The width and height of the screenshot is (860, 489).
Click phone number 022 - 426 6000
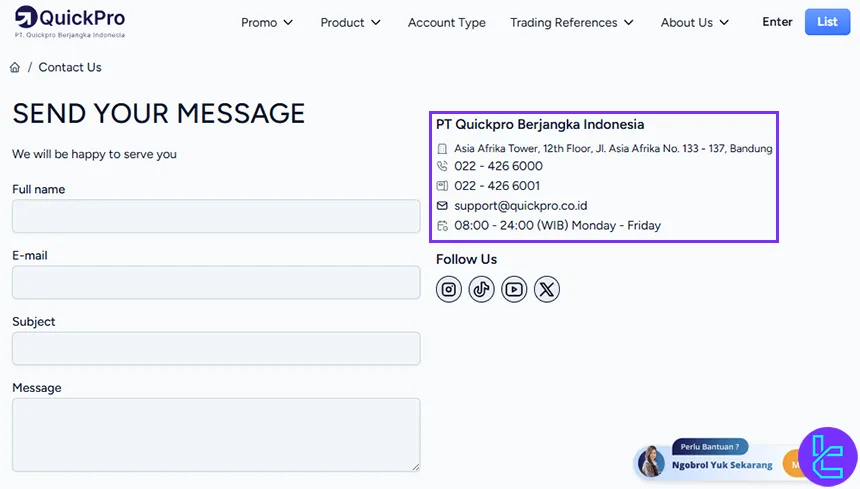[498, 166]
